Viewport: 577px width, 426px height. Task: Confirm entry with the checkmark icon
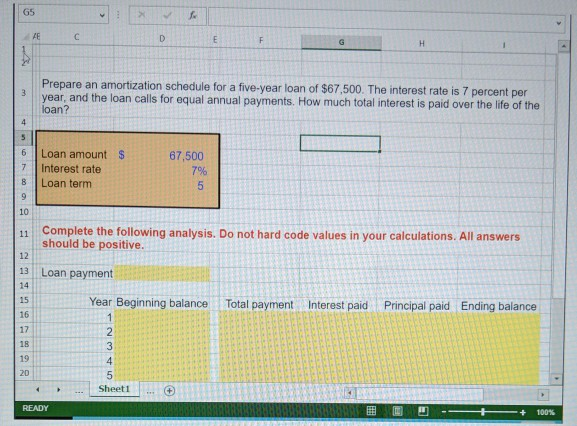point(167,15)
